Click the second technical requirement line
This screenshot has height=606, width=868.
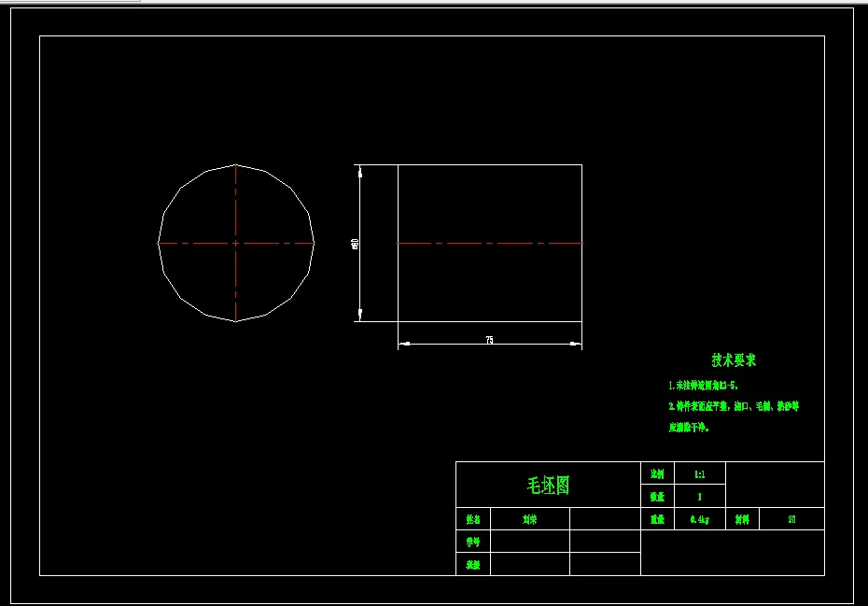click(734, 406)
